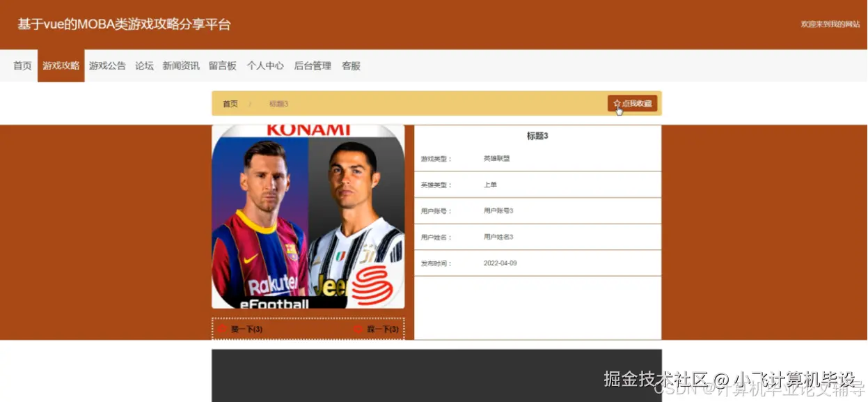868x402 pixels.
Task: Select the 点我收藏 collect button
Action: pos(632,102)
